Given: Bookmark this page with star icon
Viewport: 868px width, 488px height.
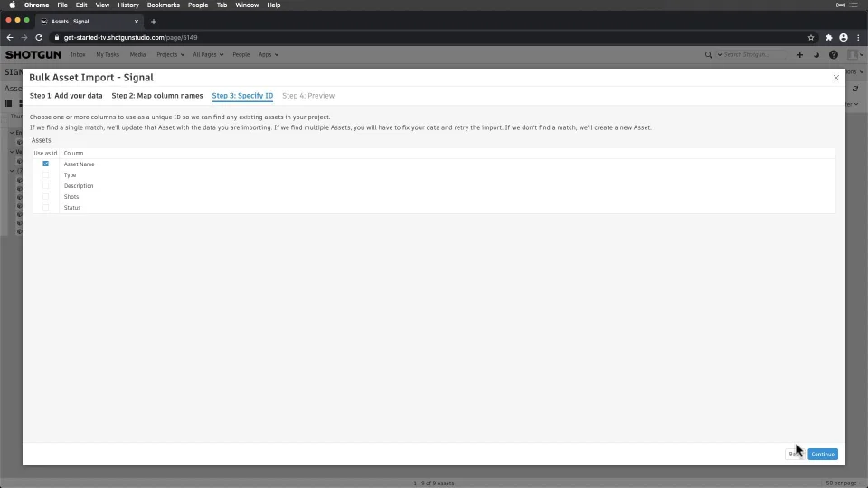Looking at the screenshot, I should [x=811, y=38].
